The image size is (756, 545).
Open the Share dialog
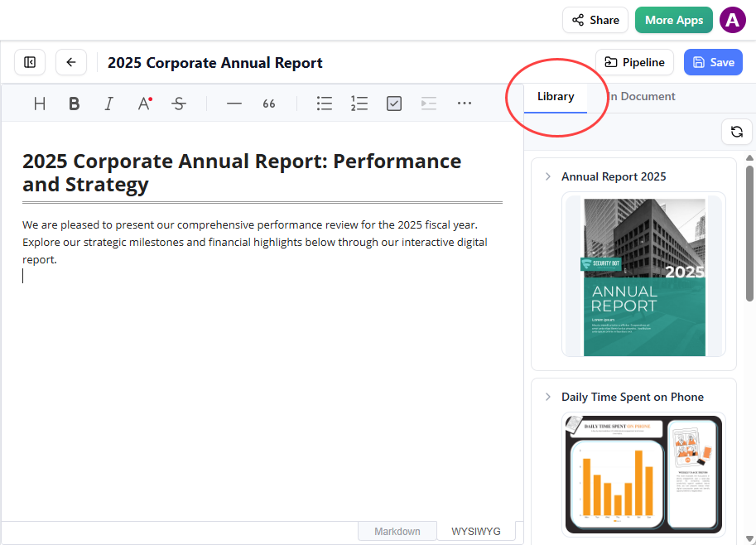[595, 20]
